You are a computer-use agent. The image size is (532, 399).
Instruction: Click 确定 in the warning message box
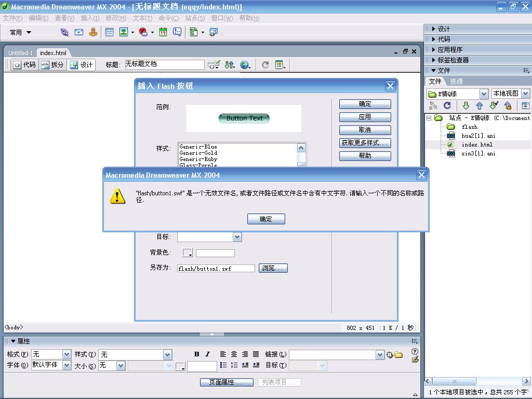click(266, 219)
